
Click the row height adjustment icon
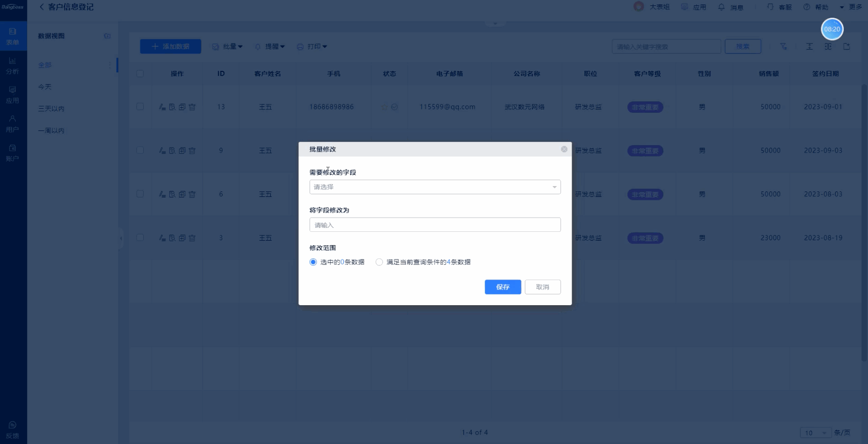(x=809, y=46)
